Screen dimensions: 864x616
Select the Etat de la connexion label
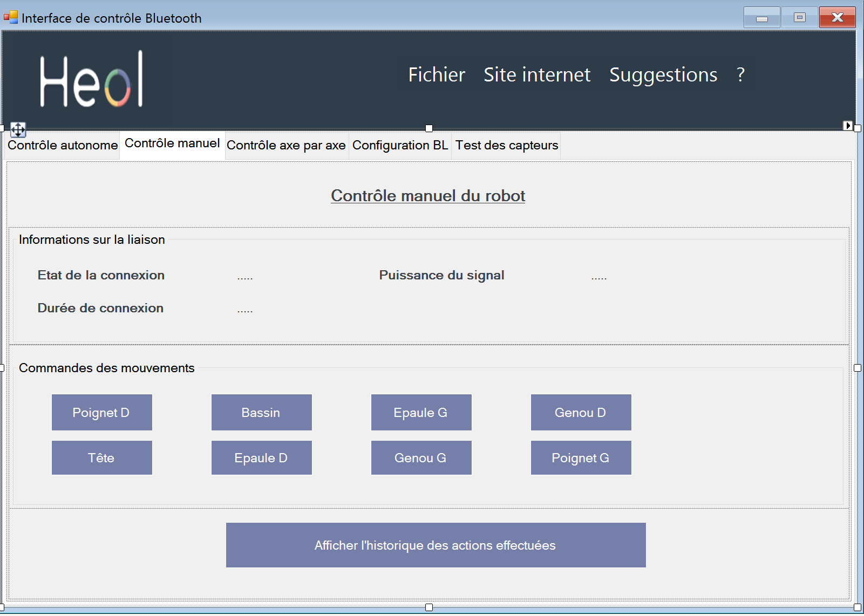101,275
